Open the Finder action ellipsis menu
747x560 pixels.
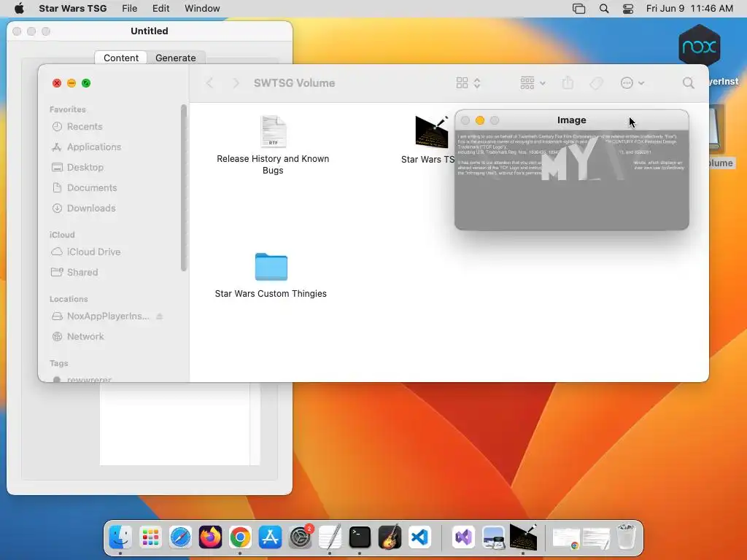[x=632, y=83]
